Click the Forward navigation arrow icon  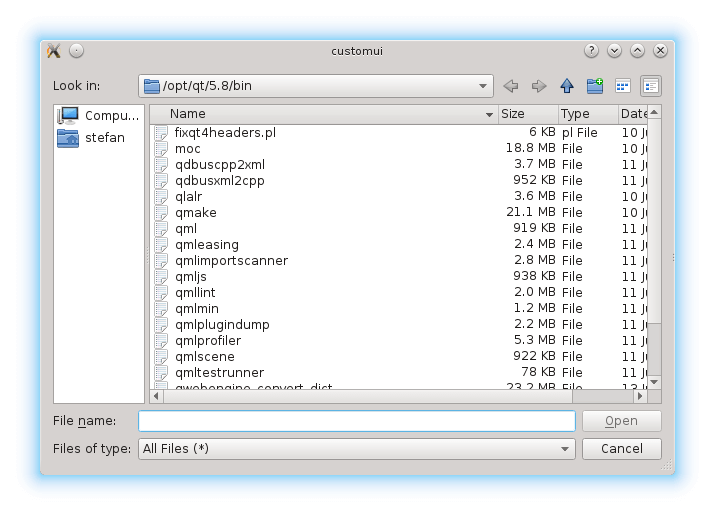pos(539,86)
